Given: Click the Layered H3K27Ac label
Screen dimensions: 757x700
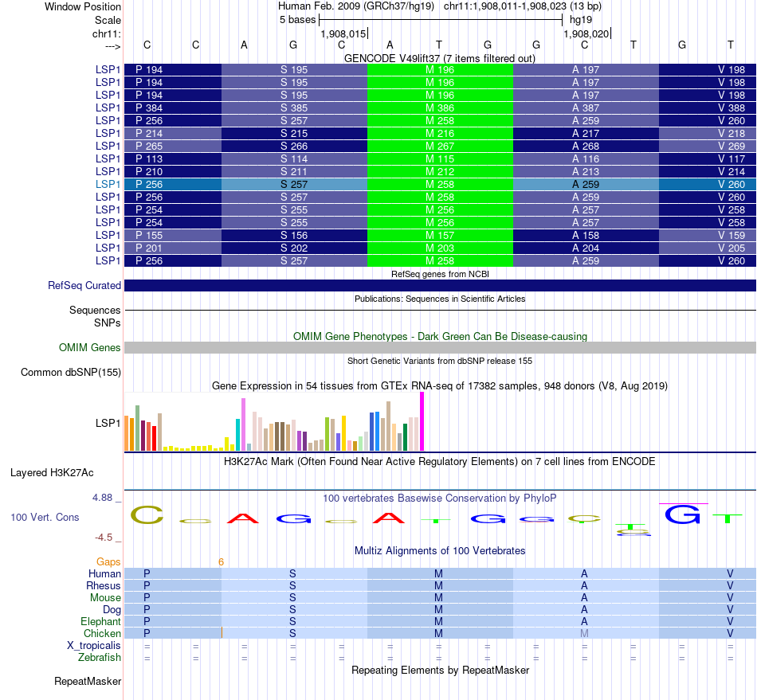Looking at the screenshot, I should pos(52,473).
